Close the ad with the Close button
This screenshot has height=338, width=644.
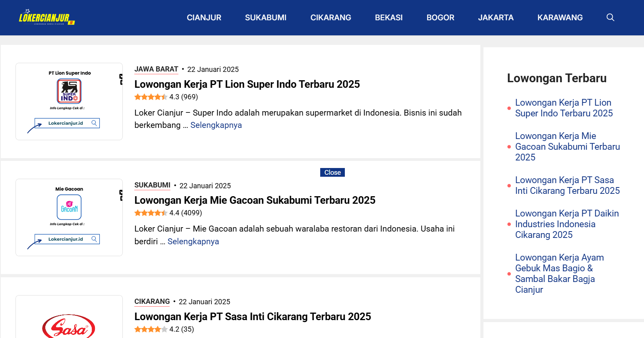(x=333, y=172)
